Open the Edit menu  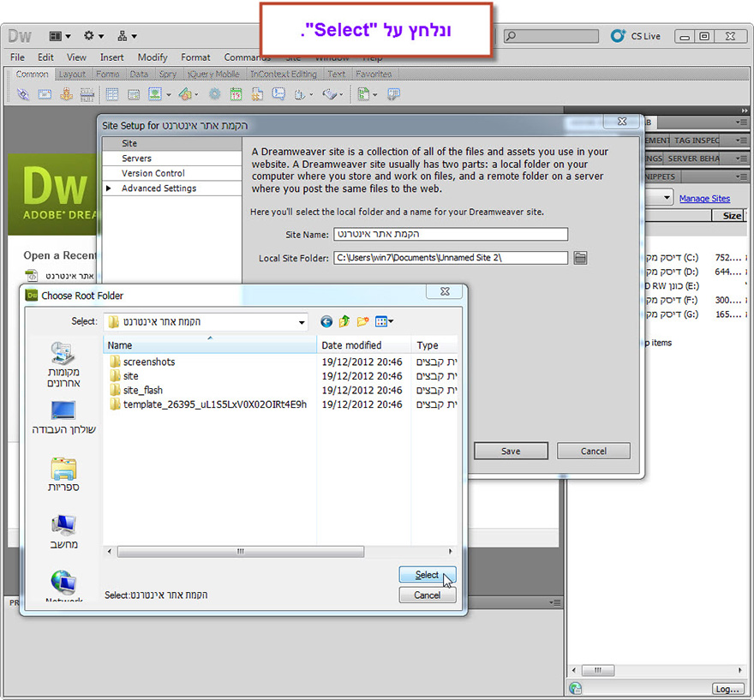pyautogui.click(x=45, y=57)
